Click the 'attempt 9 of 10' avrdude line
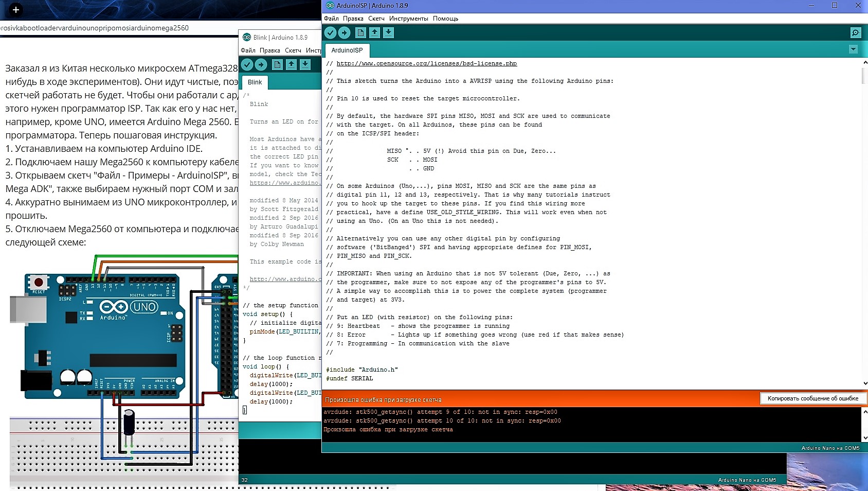 440,412
